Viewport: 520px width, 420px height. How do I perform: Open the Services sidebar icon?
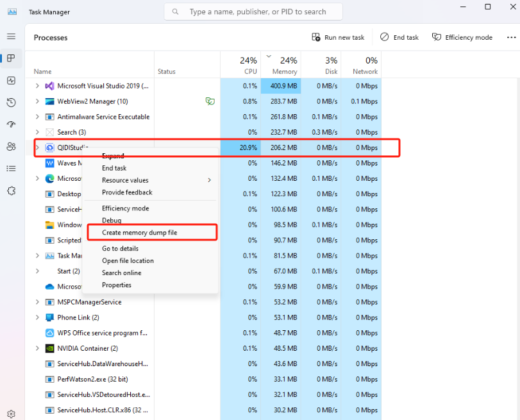(11, 190)
